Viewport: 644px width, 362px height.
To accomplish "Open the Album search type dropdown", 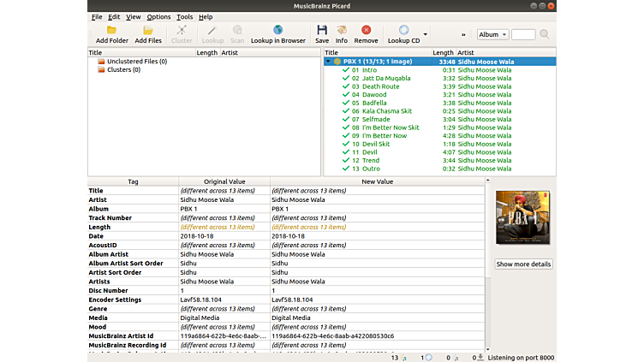I will (x=492, y=34).
